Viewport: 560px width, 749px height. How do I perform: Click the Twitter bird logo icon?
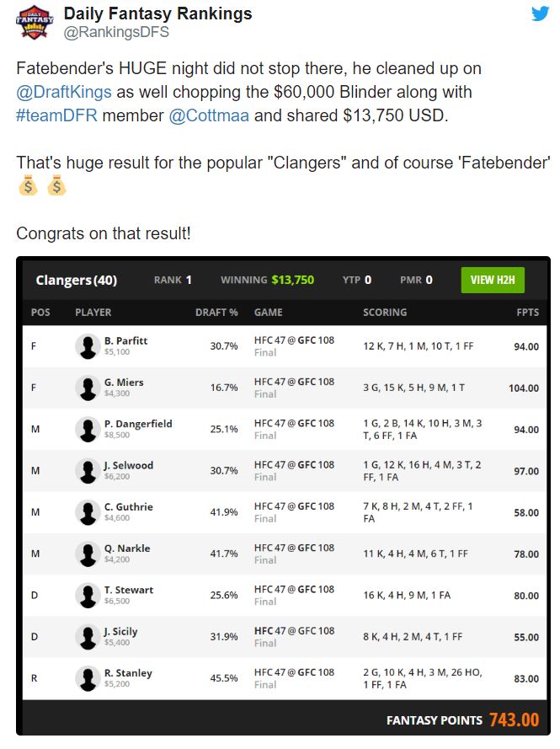coord(540,13)
